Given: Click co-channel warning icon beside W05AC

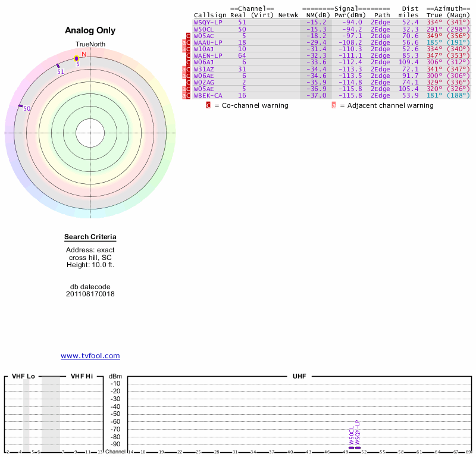Looking at the screenshot, I should click(189, 36).
